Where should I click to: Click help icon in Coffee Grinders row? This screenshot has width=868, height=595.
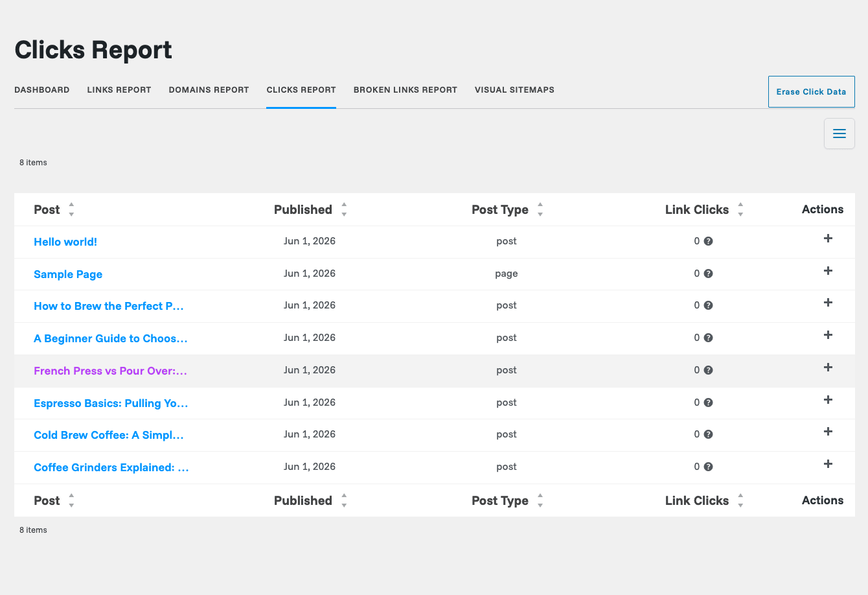709,467
